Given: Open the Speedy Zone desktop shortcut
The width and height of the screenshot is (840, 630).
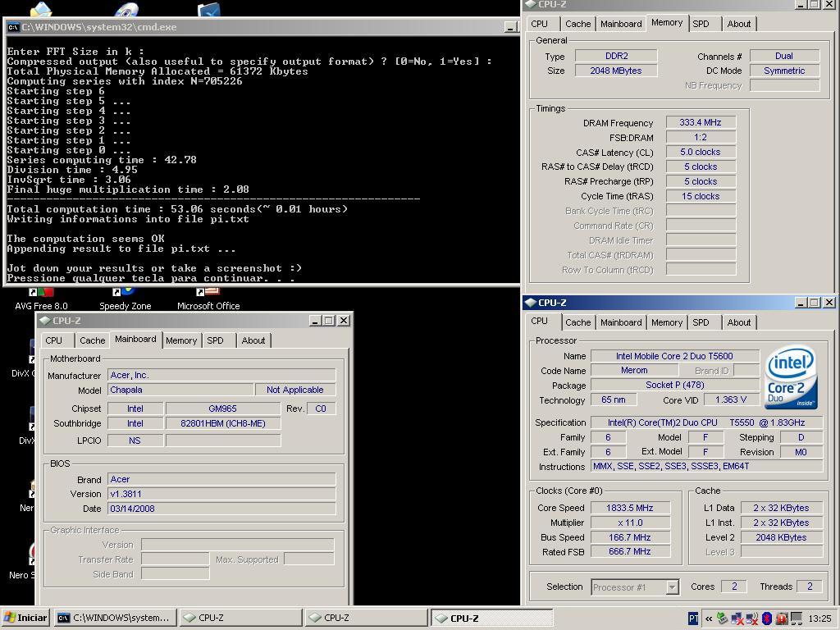Looking at the screenshot, I should point(126,299).
